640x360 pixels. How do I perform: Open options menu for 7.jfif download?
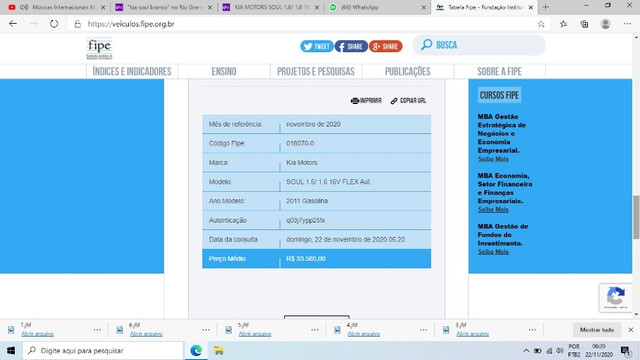97,330
